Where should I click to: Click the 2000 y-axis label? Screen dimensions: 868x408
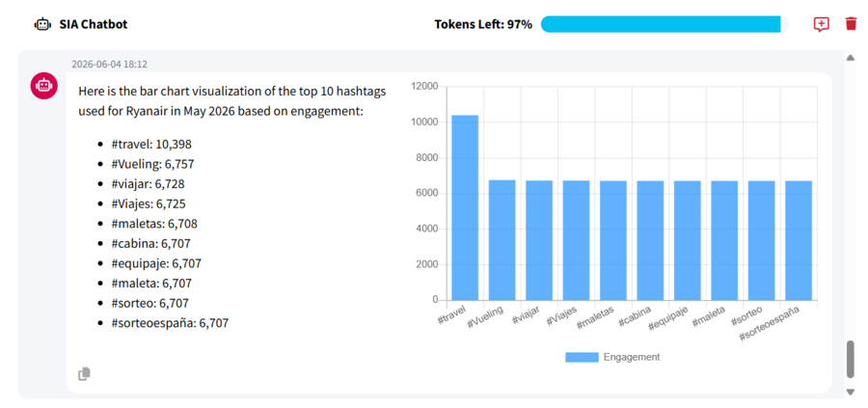pyautogui.click(x=427, y=264)
